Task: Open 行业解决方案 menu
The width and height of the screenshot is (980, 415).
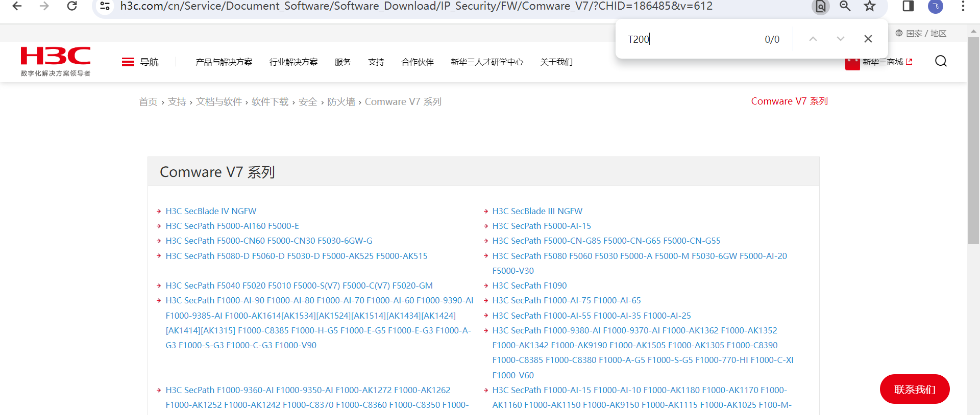Action: pos(293,62)
